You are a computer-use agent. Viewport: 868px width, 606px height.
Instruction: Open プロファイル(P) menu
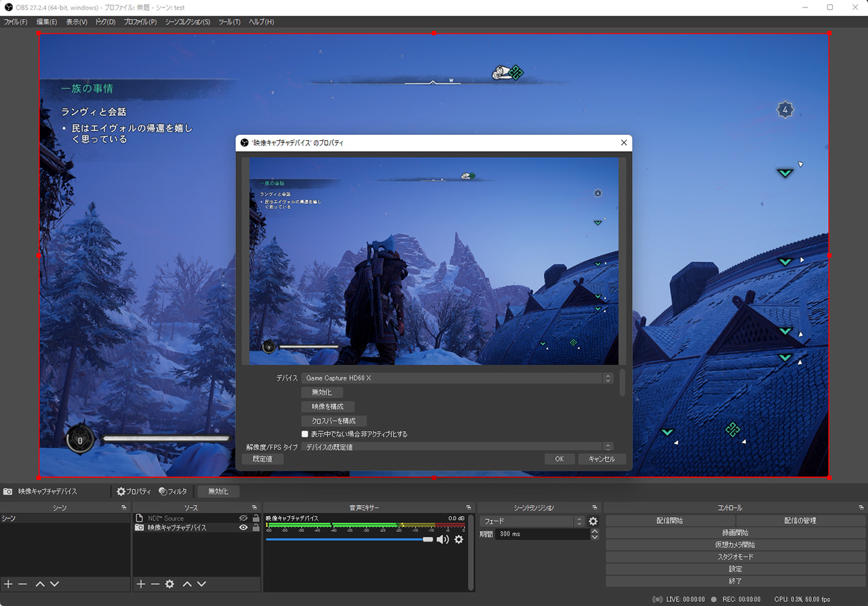click(x=140, y=22)
